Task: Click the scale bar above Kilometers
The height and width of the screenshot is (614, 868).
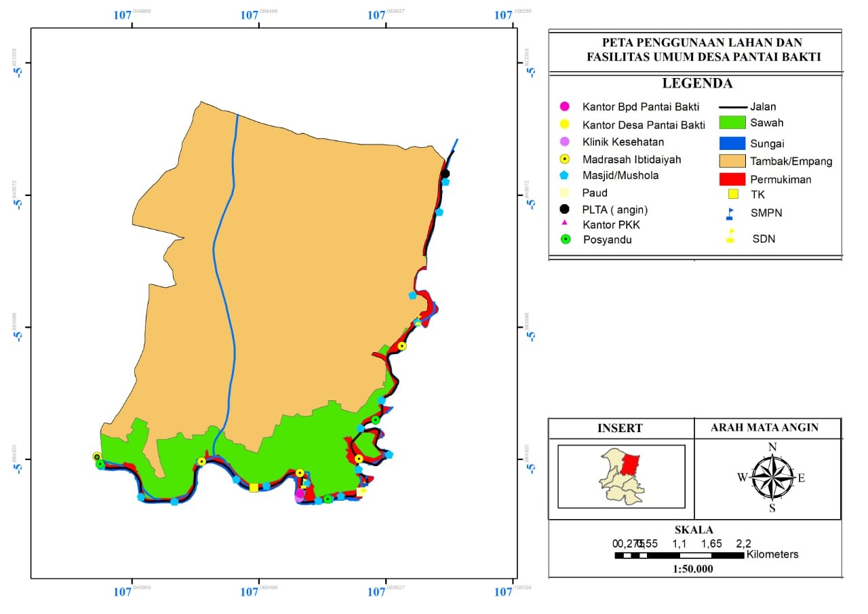Action: (x=679, y=555)
